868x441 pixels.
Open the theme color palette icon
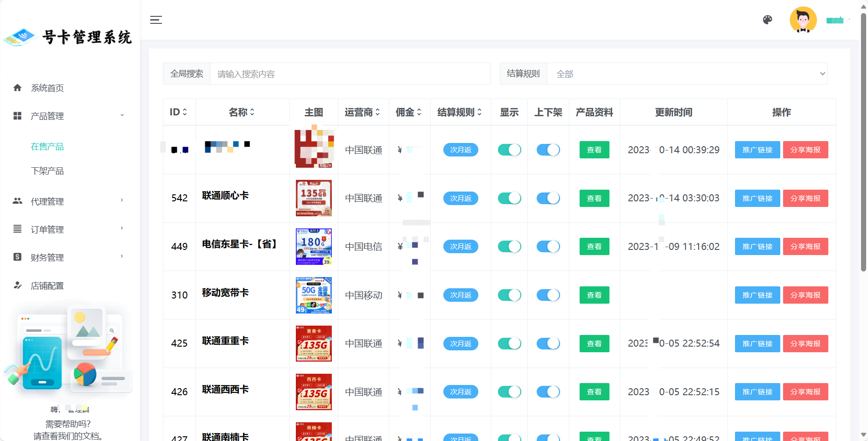click(x=768, y=20)
